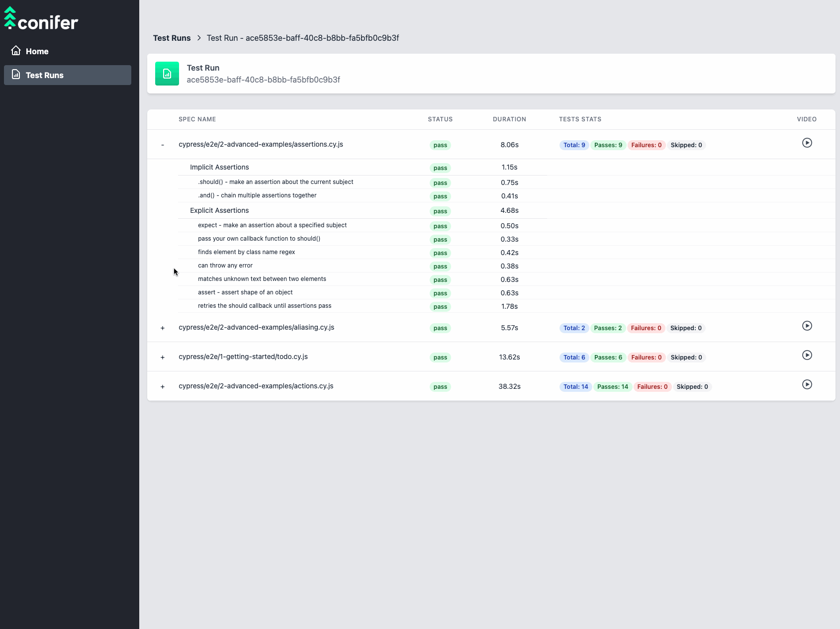This screenshot has width=840, height=629.
Task: Select Test Runs in the sidebar
Action: tap(45, 75)
